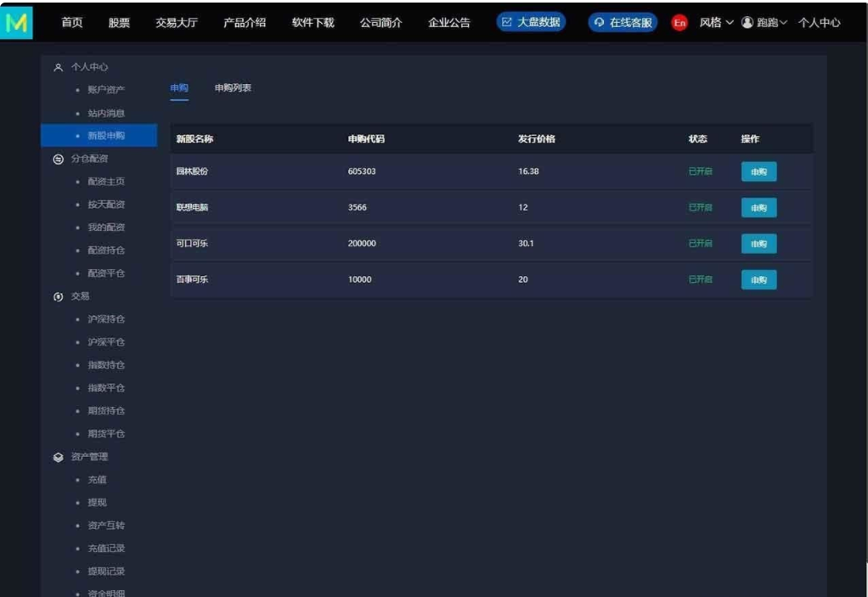Open 配资主页 in sidebar
This screenshot has width=868, height=597.
click(106, 182)
